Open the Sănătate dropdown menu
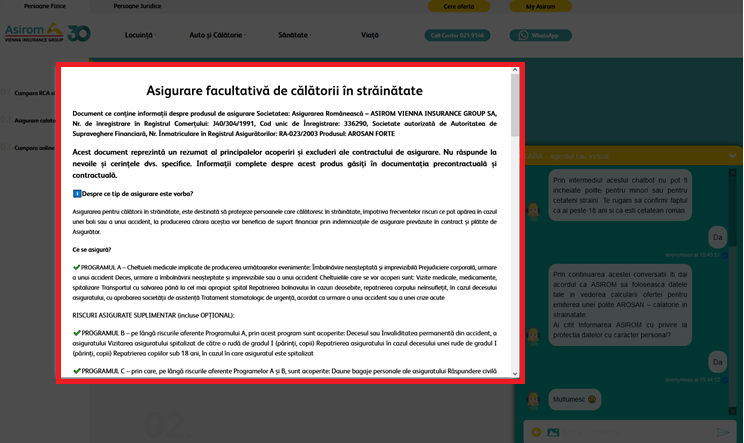 coord(294,35)
